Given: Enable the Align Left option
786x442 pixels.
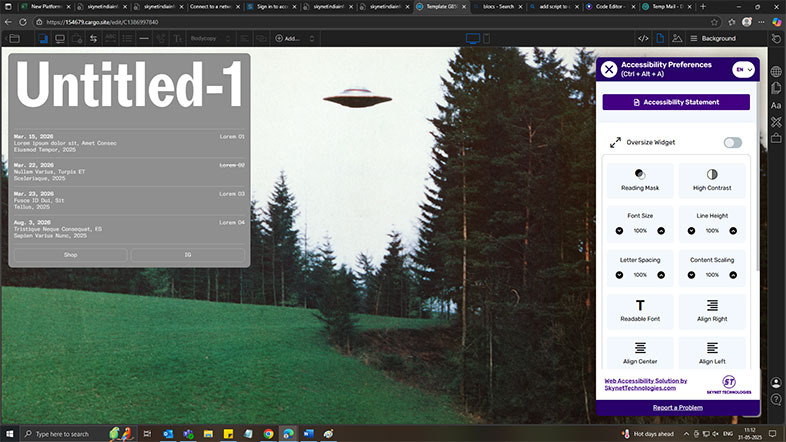Looking at the screenshot, I should pyautogui.click(x=712, y=353).
